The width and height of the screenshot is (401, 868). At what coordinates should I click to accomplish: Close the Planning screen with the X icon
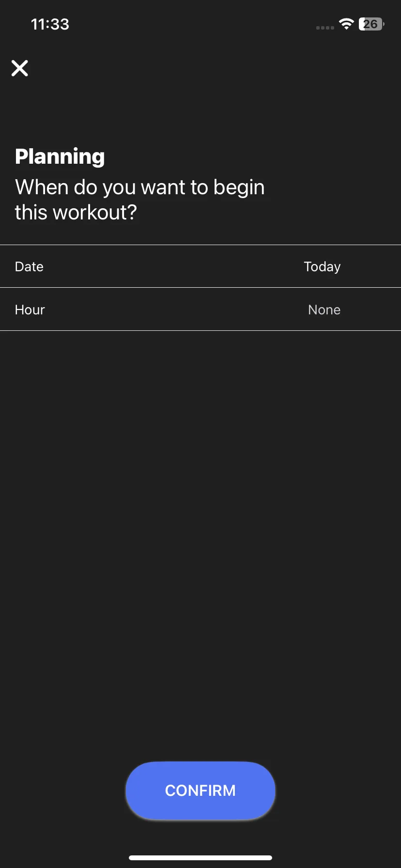coord(20,68)
